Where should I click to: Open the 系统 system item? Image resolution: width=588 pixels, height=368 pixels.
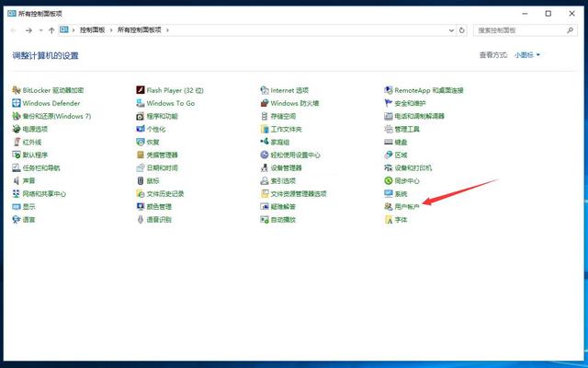click(x=396, y=194)
